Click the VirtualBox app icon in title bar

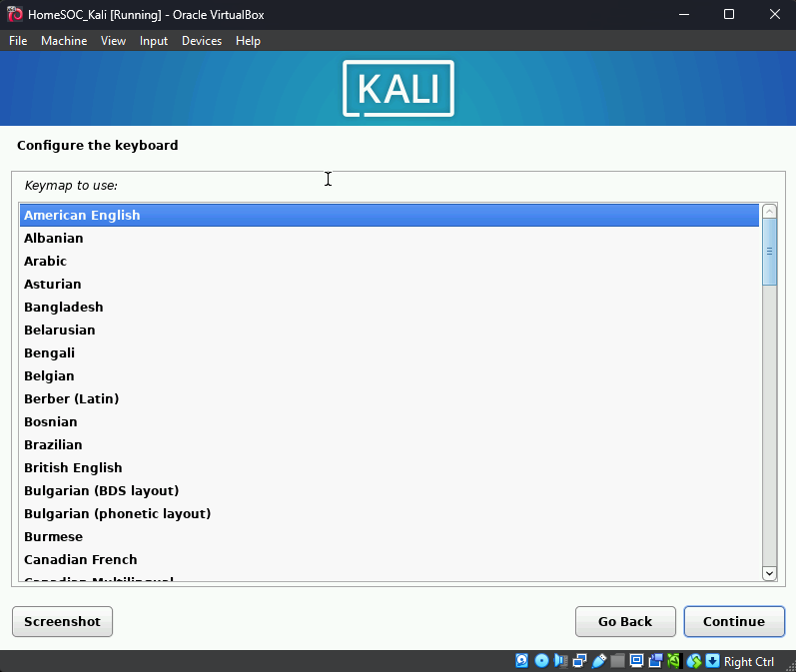coord(15,14)
